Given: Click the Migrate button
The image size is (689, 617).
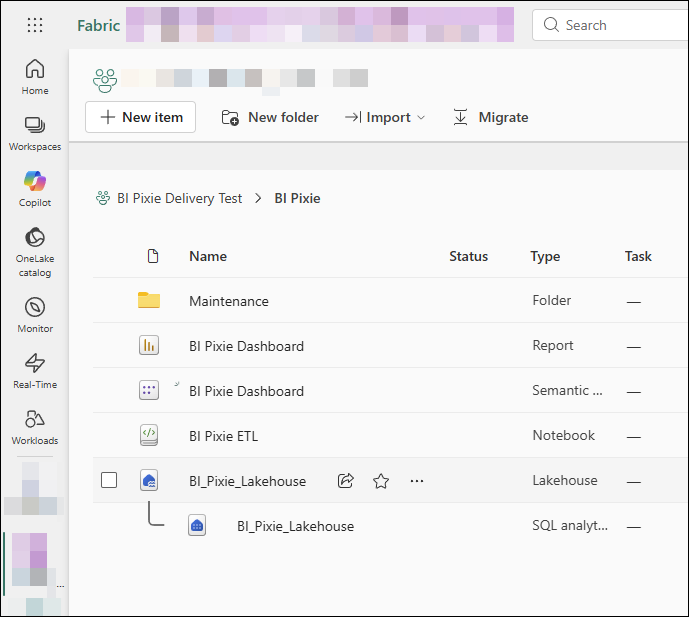Looking at the screenshot, I should (x=490, y=117).
